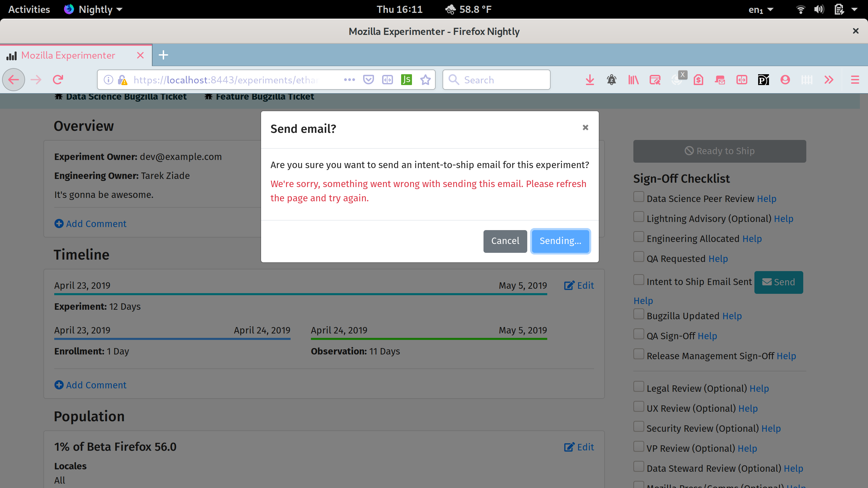This screenshot has width=868, height=488.
Task: Open the Data Science Bugzilla Ticket link
Action: click(121, 97)
